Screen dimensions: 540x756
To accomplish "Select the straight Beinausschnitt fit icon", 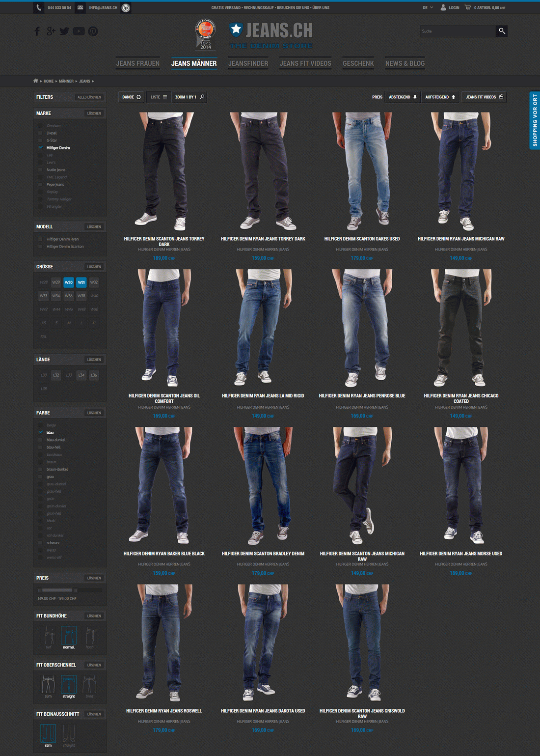I will [x=69, y=733].
